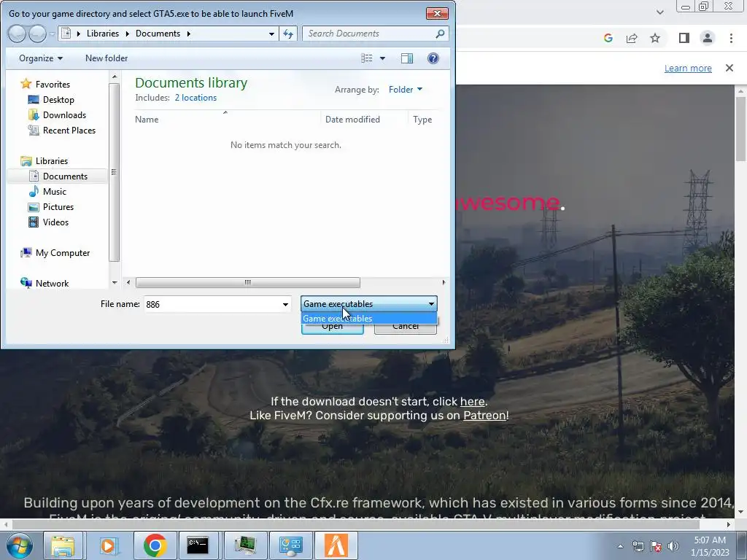The image size is (747, 560).
Task: Open Chrome's tab search chevron
Action: coord(659,12)
